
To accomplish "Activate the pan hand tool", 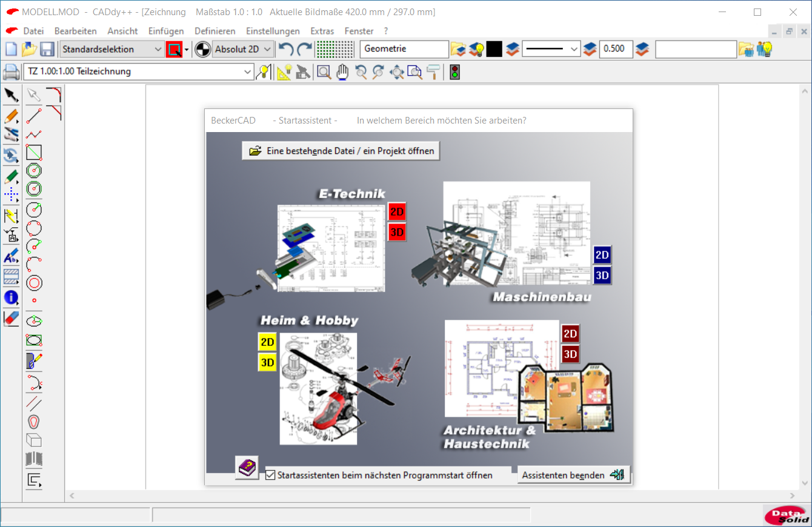I will pos(342,72).
